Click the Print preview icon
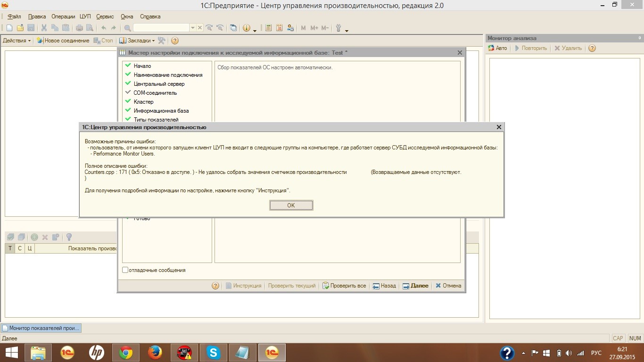644x362 pixels. click(x=90, y=28)
